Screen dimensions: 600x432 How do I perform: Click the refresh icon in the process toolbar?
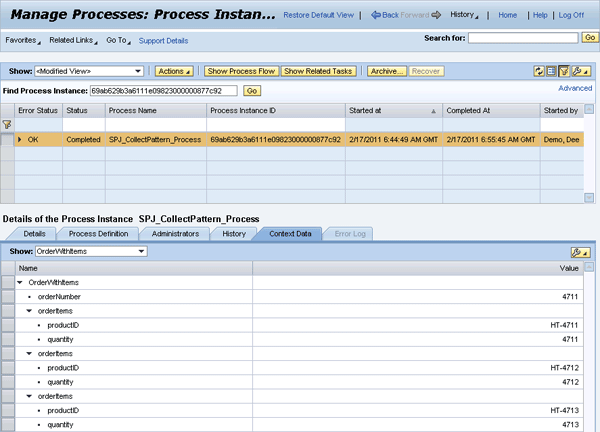(x=539, y=71)
